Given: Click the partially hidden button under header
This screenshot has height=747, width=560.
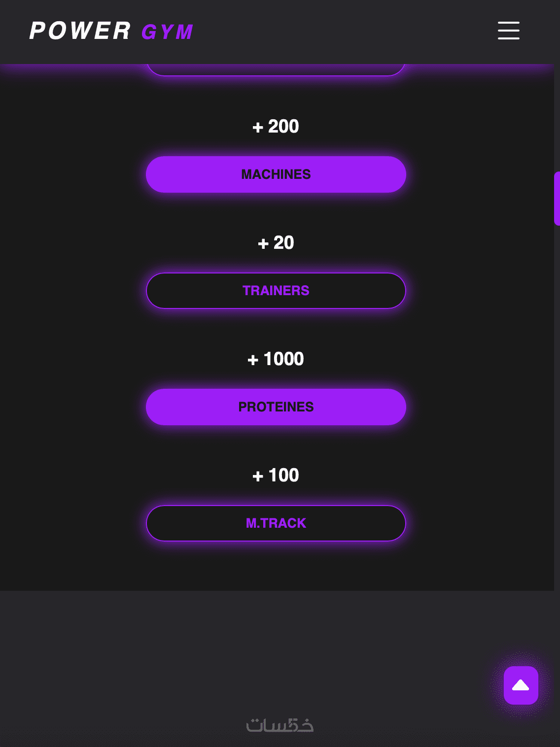Looking at the screenshot, I should pos(276,70).
